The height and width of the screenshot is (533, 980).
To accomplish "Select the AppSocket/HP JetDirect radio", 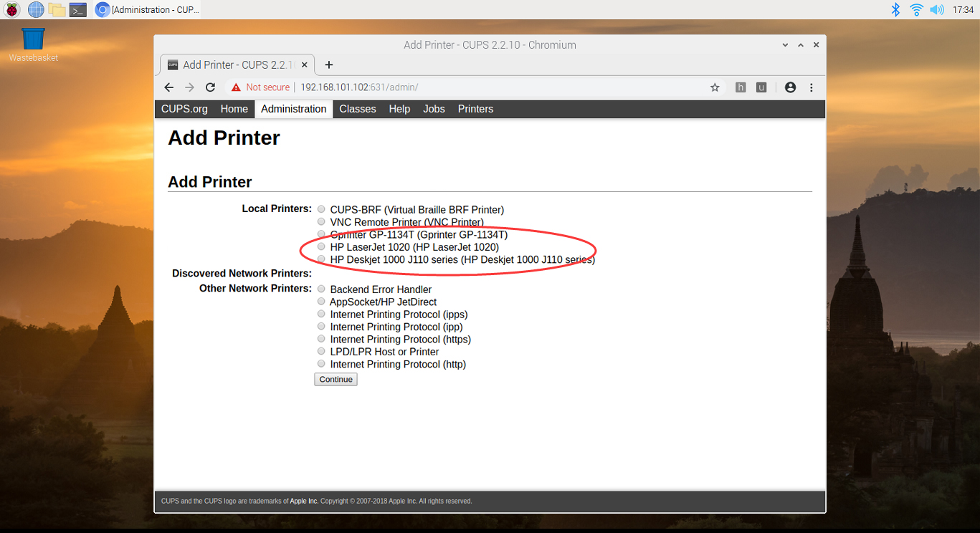I will tap(321, 302).
